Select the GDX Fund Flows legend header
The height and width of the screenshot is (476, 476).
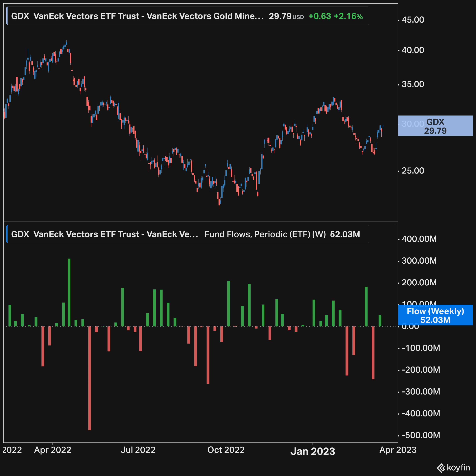click(x=188, y=234)
